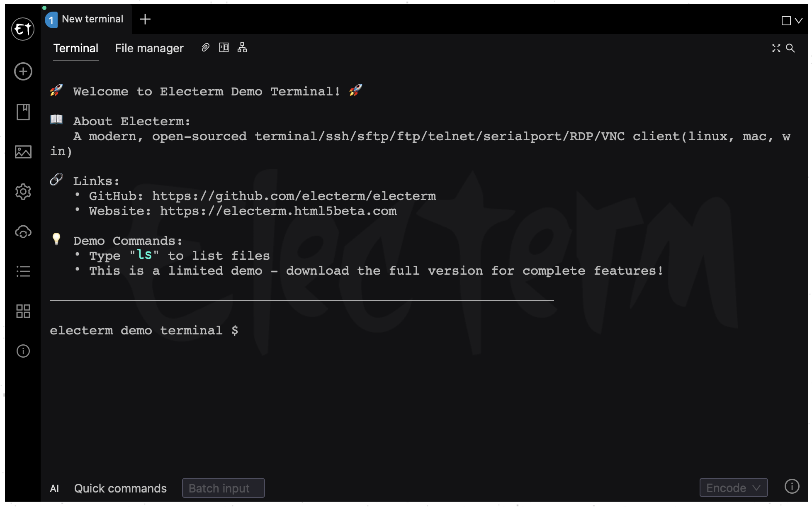Open cloud sync settings icon
Screen dimensions: 812x507
(x=23, y=232)
